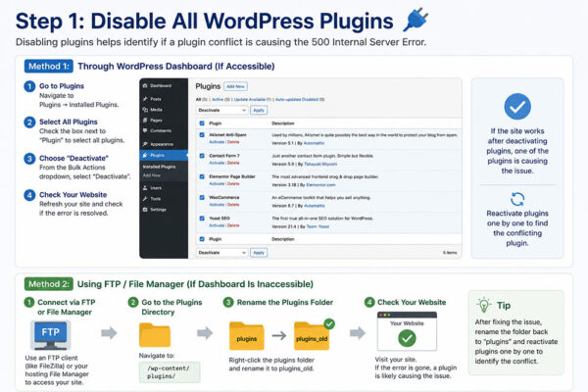Click the FTP monitor icon
The height and width of the screenshot is (392, 588).
50,334
